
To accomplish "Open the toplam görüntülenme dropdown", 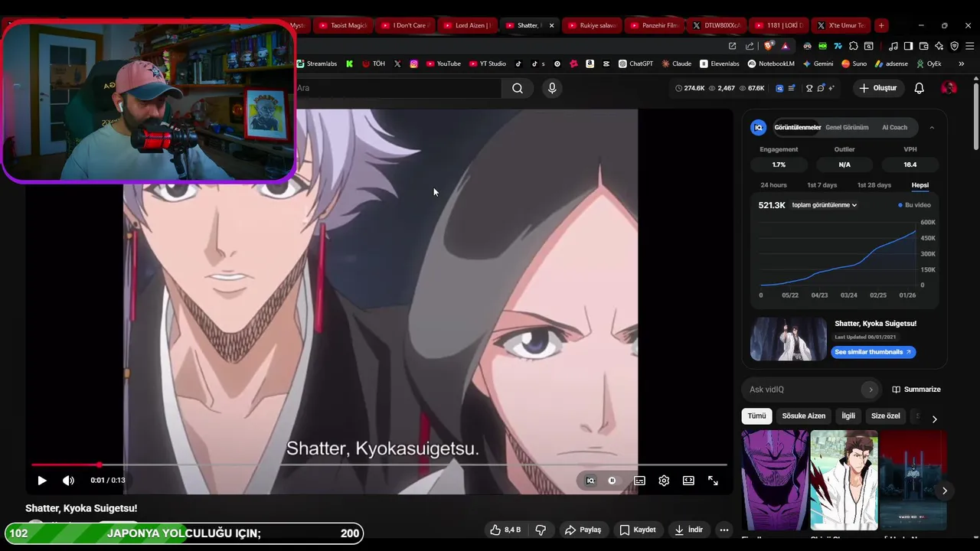I will point(825,205).
